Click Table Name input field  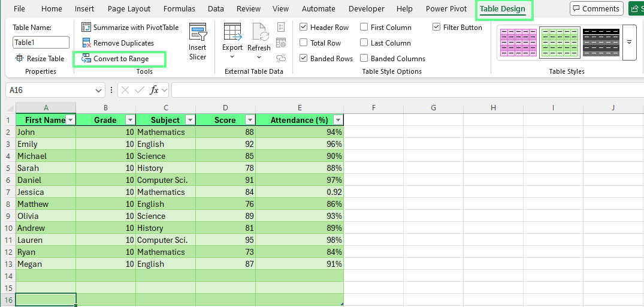(41, 43)
